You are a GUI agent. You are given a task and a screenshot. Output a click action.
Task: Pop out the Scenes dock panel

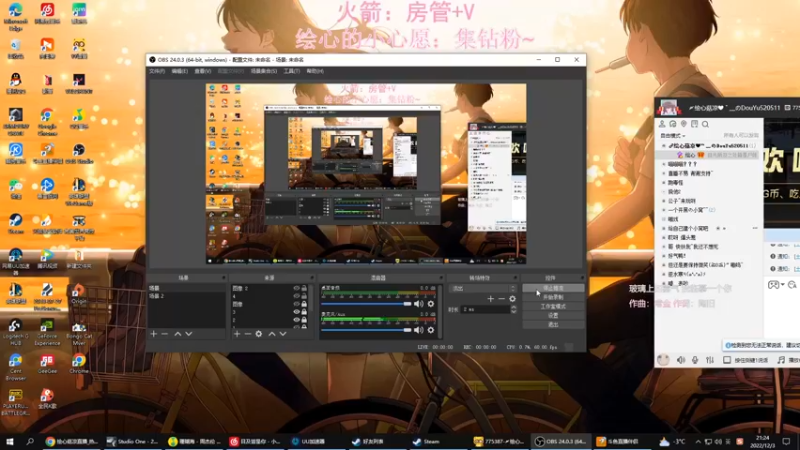point(223,278)
